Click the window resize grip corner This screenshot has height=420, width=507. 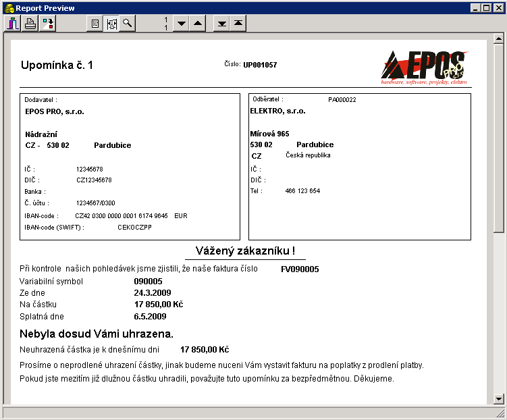[x=500, y=413]
